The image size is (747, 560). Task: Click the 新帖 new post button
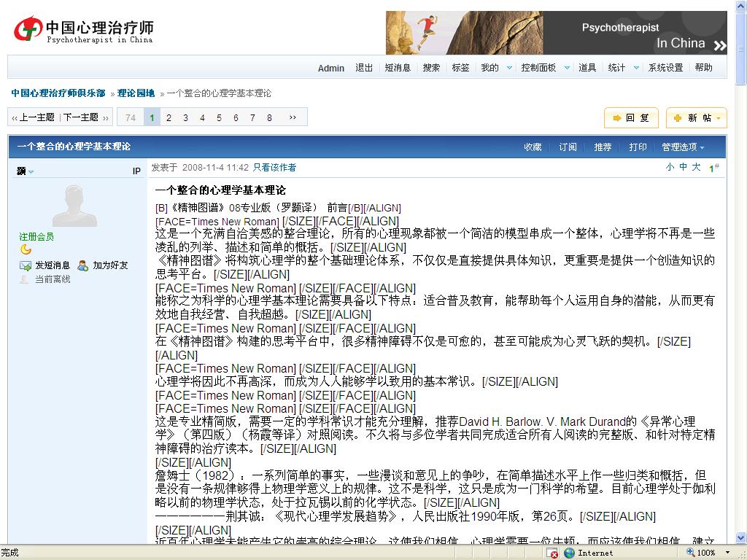coord(697,118)
